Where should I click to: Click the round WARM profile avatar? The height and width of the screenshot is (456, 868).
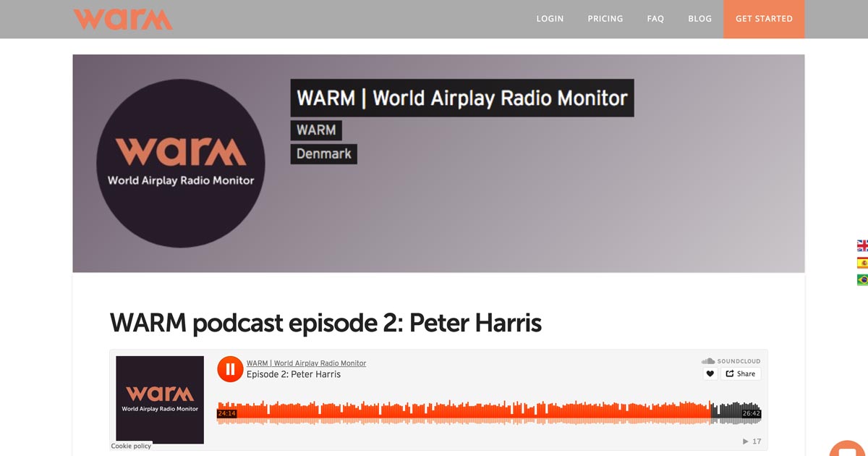coord(181,164)
